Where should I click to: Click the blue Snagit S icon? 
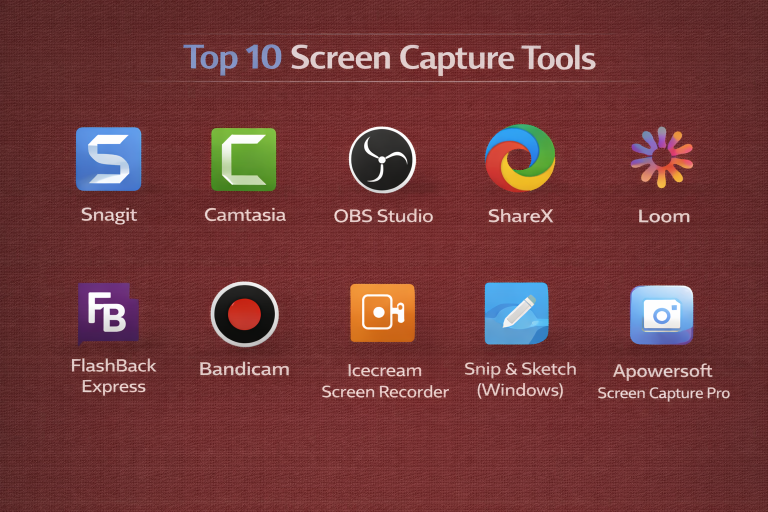pyautogui.click(x=109, y=159)
